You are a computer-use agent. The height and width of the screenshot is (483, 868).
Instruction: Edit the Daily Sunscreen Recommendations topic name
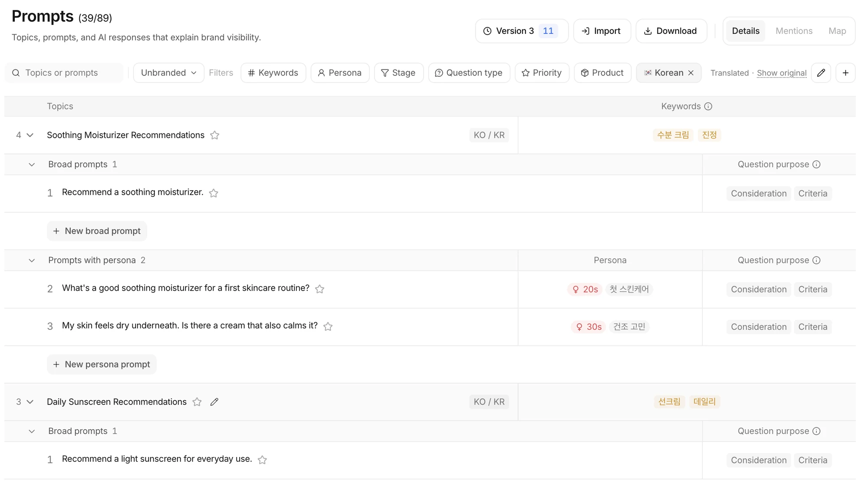coord(214,402)
